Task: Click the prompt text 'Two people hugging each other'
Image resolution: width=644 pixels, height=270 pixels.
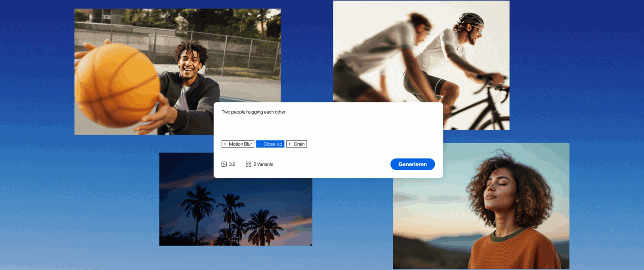Action: click(x=253, y=112)
